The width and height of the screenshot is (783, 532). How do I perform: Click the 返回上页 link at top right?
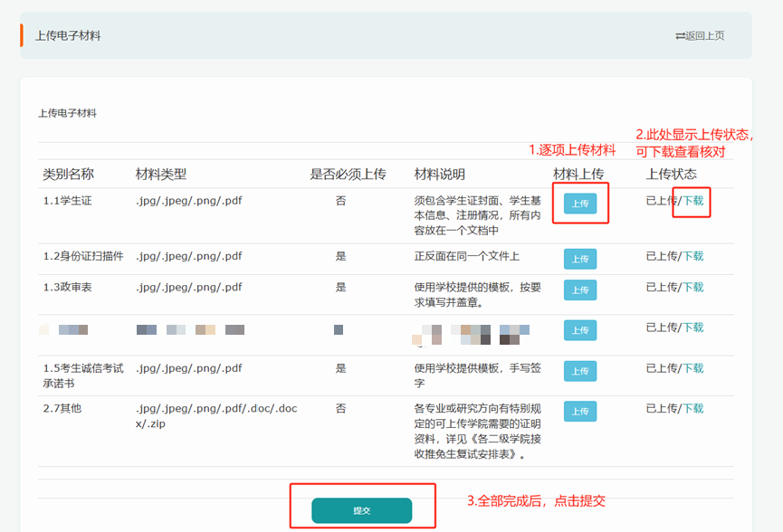pyautogui.click(x=704, y=36)
